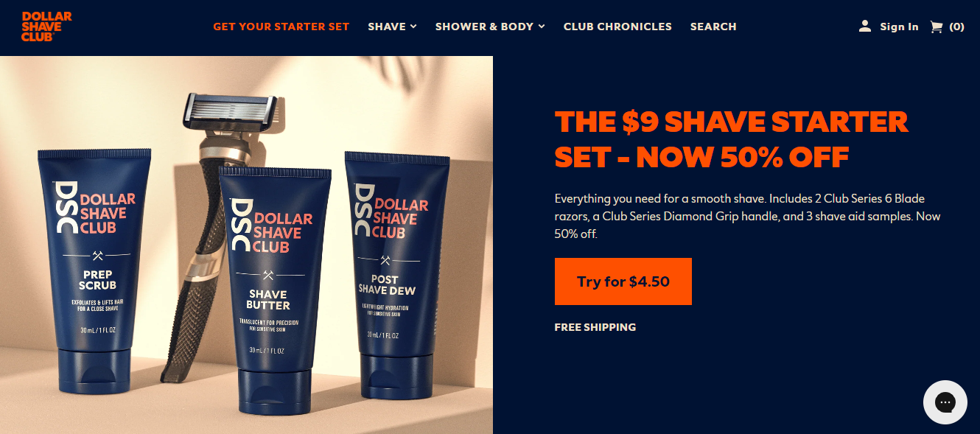Click the Free Shipping text
Image resolution: width=980 pixels, height=434 pixels.
(595, 327)
